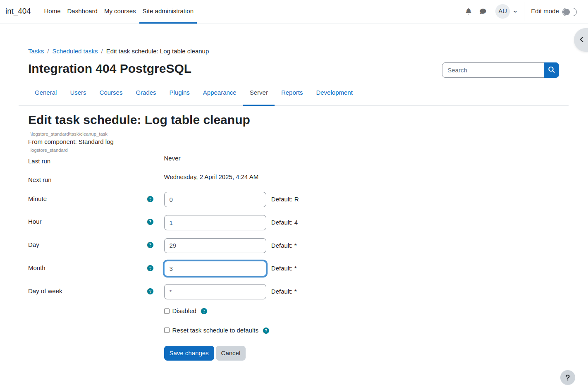
Task: Click the AU user avatar
Action: click(x=502, y=12)
